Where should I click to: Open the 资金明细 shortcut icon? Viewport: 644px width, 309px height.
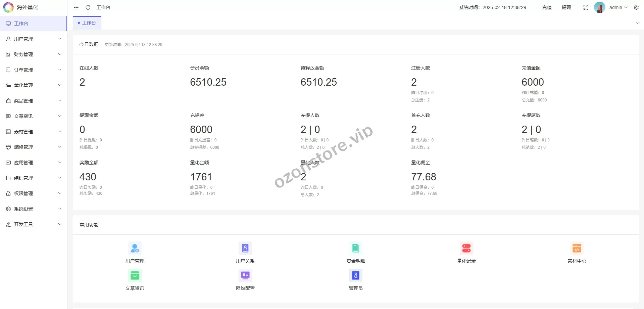click(355, 249)
